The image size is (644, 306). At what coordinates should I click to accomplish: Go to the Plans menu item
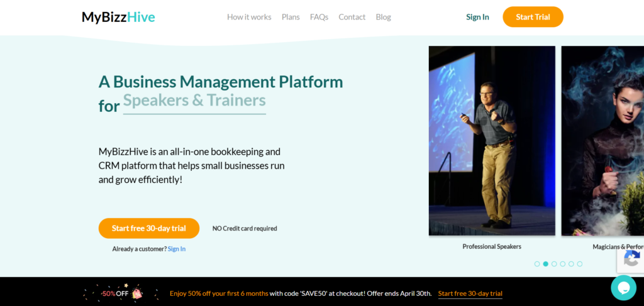[291, 17]
